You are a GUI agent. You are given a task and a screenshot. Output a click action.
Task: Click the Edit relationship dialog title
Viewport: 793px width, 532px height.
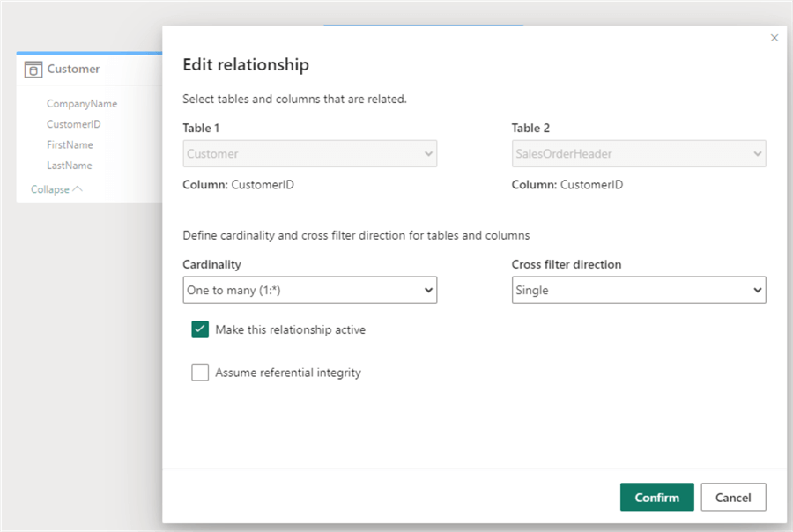pyautogui.click(x=245, y=64)
